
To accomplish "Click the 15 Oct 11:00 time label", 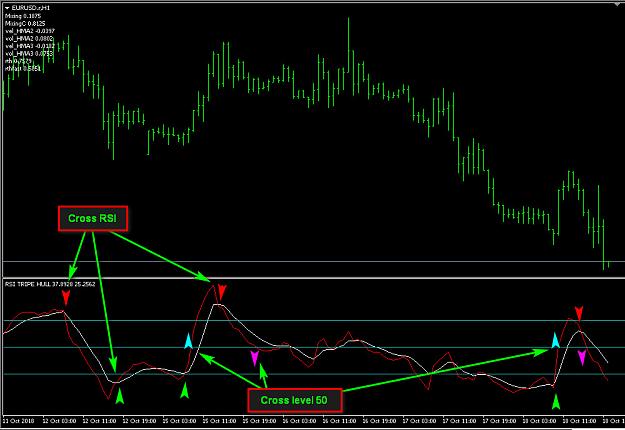I will point(219,421).
